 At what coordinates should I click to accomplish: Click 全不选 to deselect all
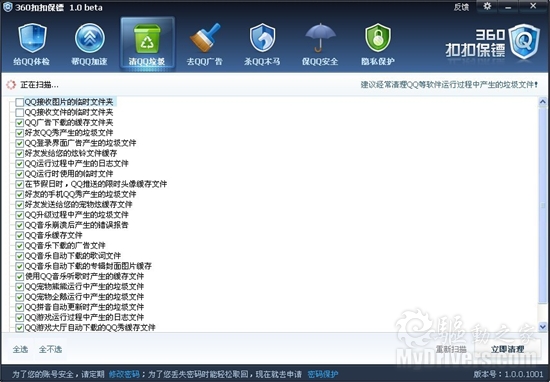pyautogui.click(x=50, y=349)
